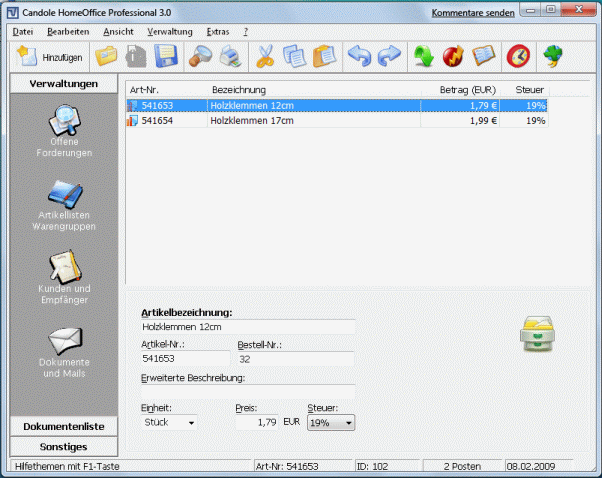Open the Verwaltung menu
The width and height of the screenshot is (602, 478).
pos(169,32)
